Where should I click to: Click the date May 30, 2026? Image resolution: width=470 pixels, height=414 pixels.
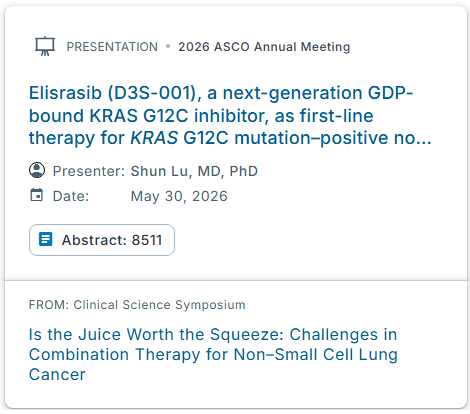pyautogui.click(x=179, y=196)
